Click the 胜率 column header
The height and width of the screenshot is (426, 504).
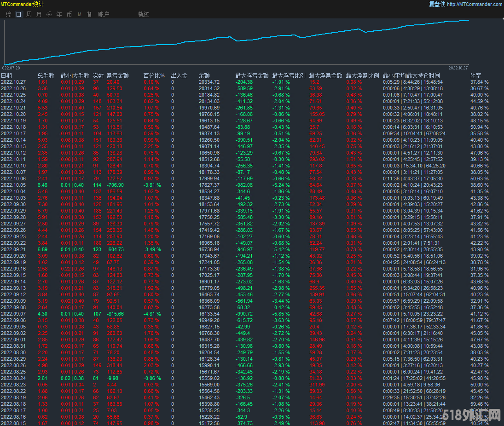(476, 75)
